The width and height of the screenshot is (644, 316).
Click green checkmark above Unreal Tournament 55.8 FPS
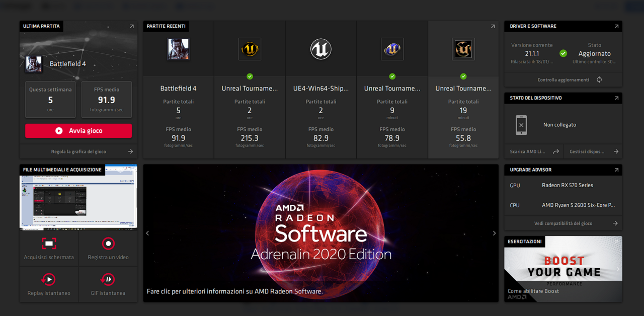click(463, 76)
